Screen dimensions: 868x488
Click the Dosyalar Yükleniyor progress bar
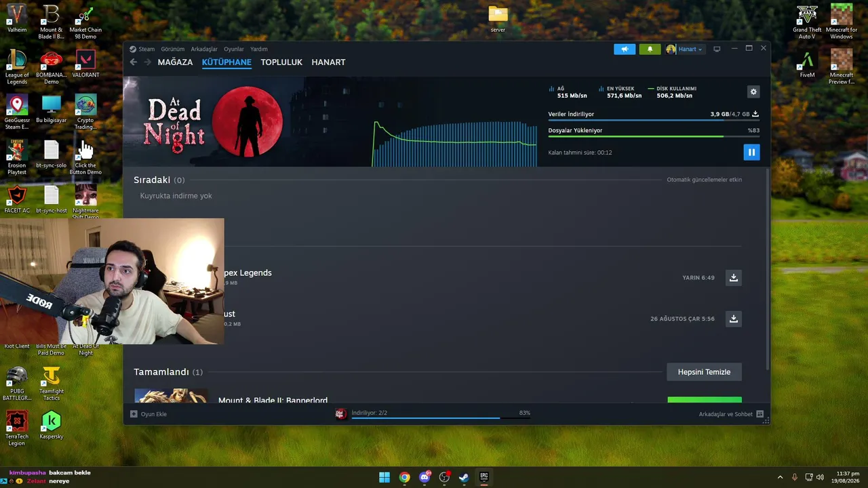tap(654, 136)
